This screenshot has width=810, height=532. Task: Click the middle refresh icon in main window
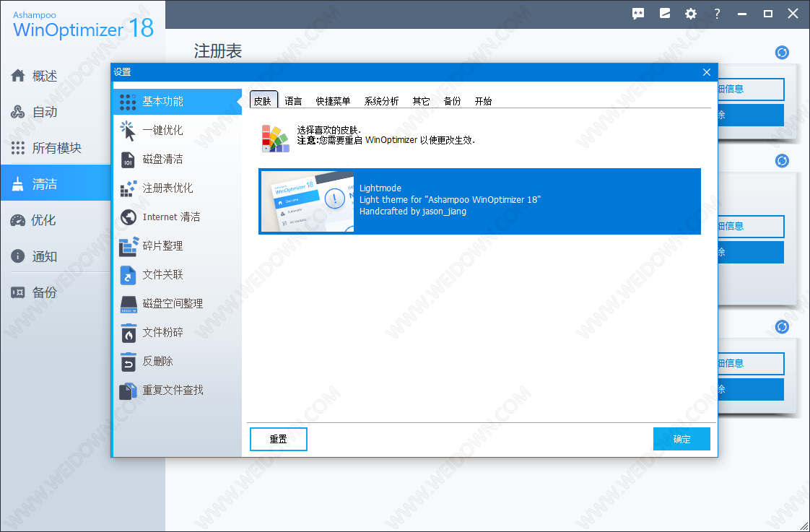[782, 161]
